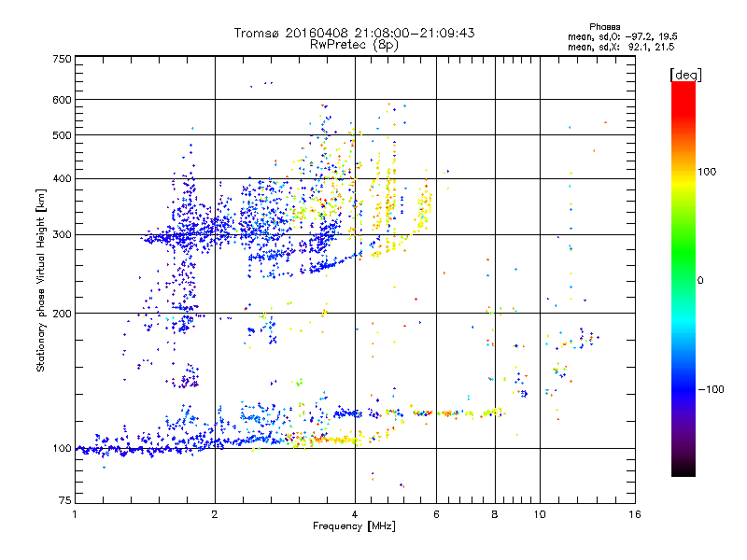Image resolution: width=747 pixels, height=560 pixels.
Task: Click the y-axis '100' tick label
Action: [x=62, y=449]
